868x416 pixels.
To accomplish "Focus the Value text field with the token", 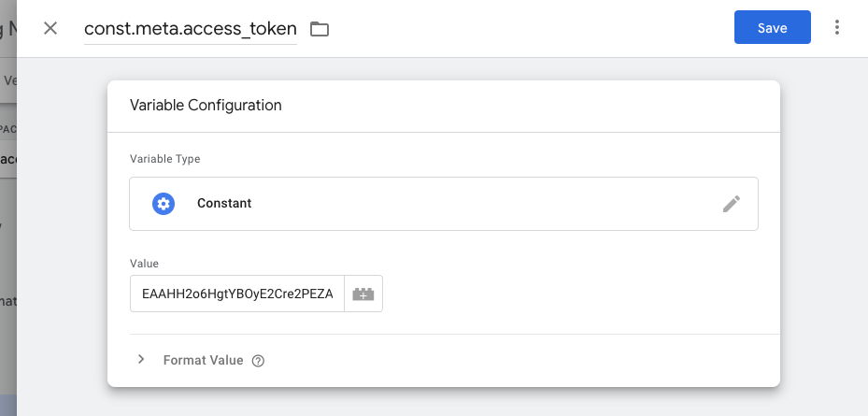I will tap(237, 294).
